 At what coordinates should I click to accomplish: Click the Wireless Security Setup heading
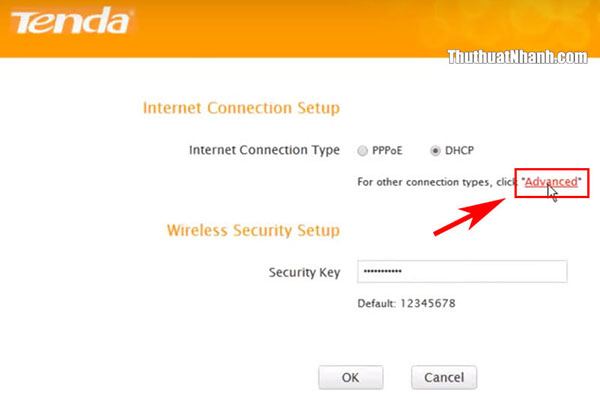(253, 231)
